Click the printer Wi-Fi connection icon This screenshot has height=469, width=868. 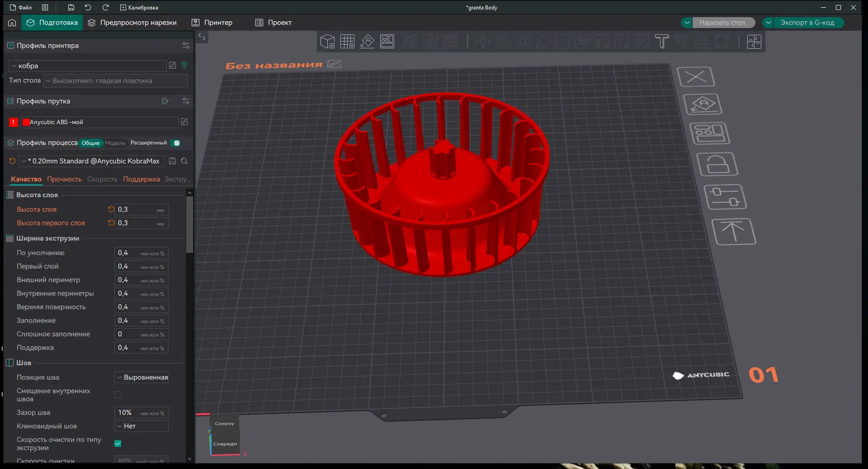point(184,66)
